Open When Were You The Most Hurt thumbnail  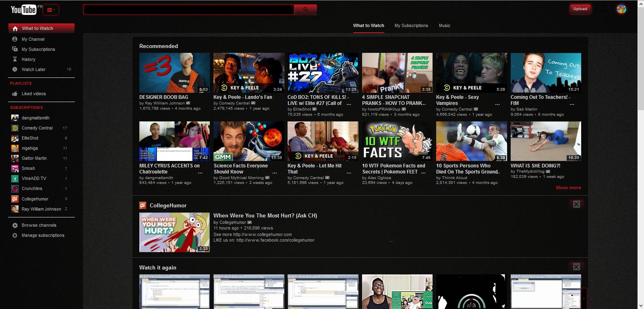pyautogui.click(x=174, y=232)
